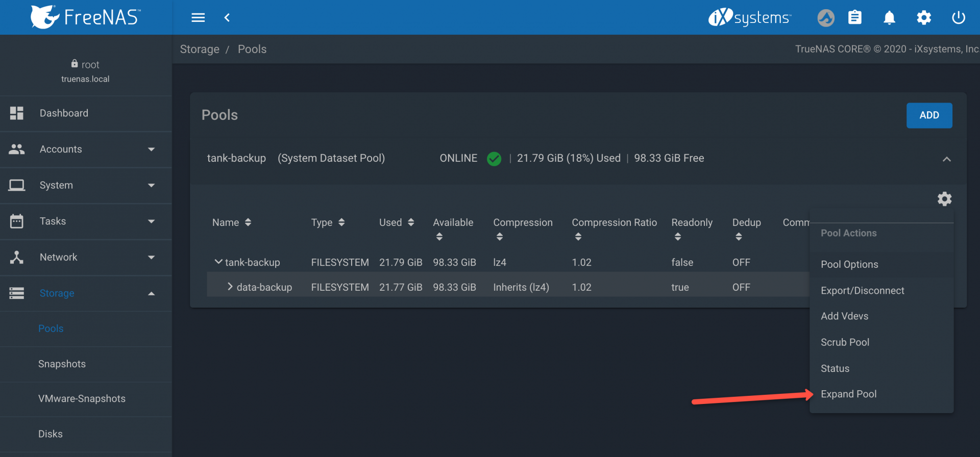Click truenas.local hostname text

(x=85, y=79)
